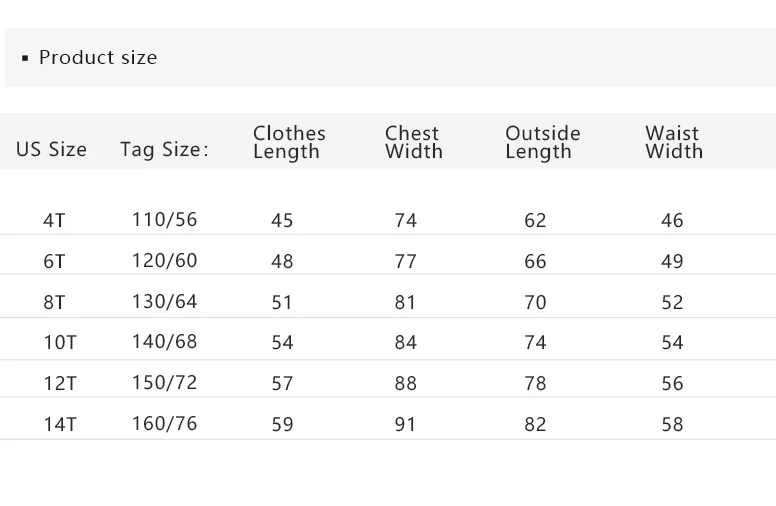
Task: Select tag size 140/68 cell
Action: click(164, 342)
